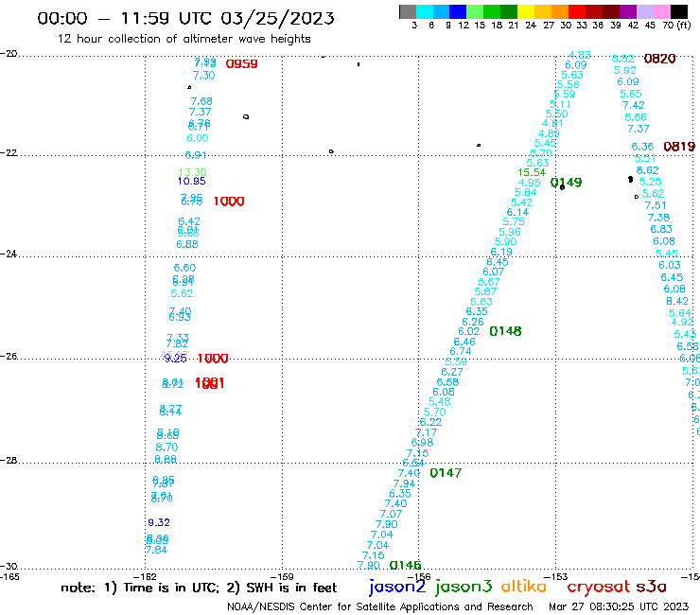Viewport: 700px width, 615px height.
Task: Click the NOAA/NESDIS credit line
Action: point(380,607)
